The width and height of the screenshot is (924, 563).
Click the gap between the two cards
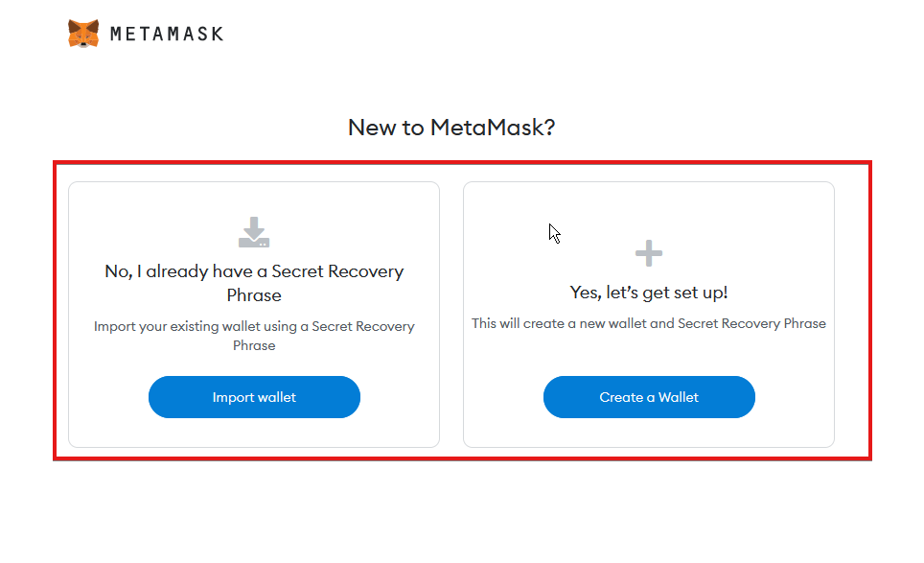(x=451, y=315)
